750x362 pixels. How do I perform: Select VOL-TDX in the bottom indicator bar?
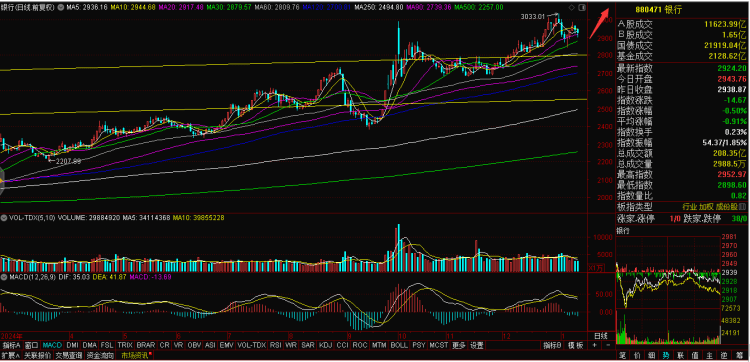pos(252,345)
